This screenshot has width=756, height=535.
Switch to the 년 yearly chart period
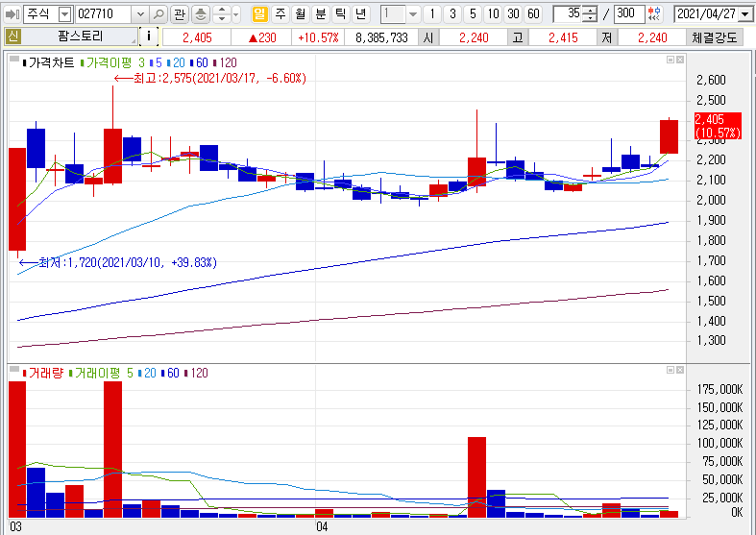[x=361, y=14]
